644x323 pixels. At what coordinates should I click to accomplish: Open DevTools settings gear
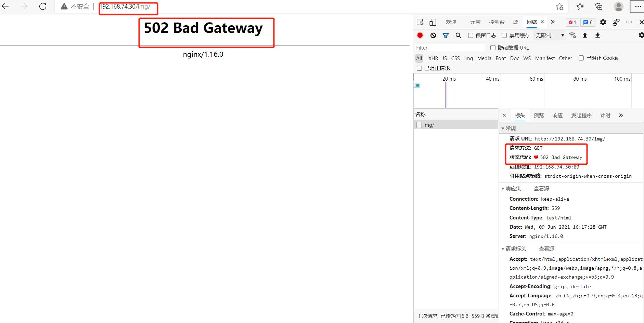(x=603, y=22)
